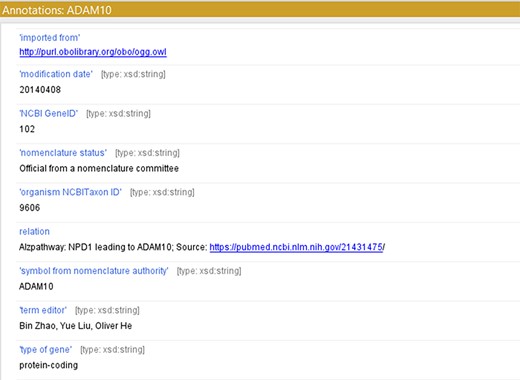Select the symbol value ADAM10

(36, 286)
